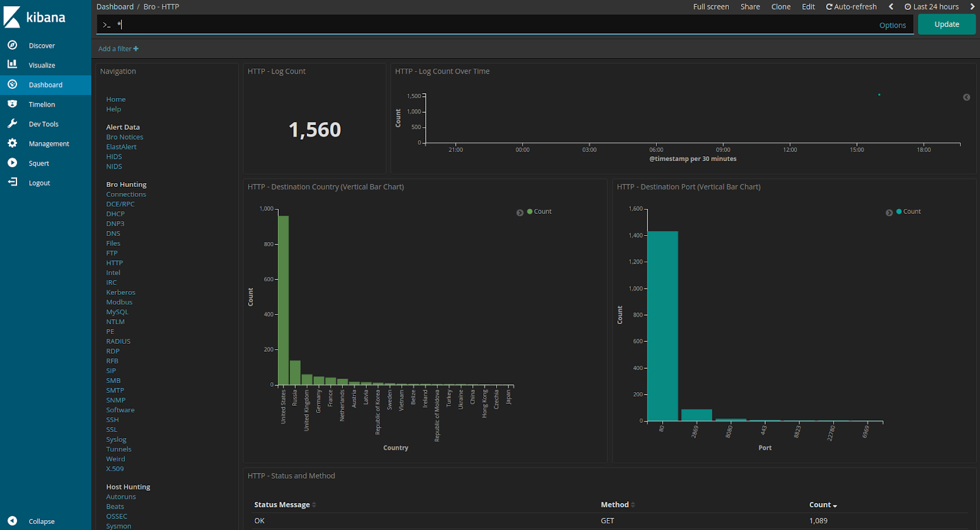Open Timelion via shield face icon

[x=12, y=104]
